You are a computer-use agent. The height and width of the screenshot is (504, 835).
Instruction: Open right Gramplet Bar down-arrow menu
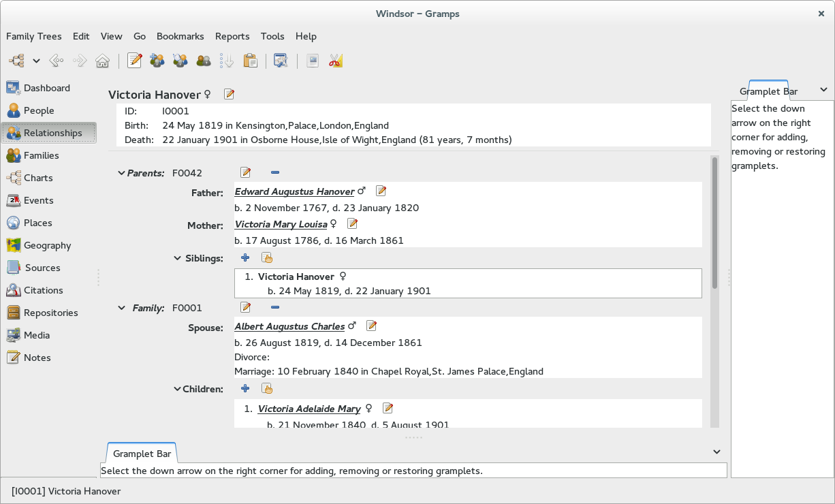(823, 90)
